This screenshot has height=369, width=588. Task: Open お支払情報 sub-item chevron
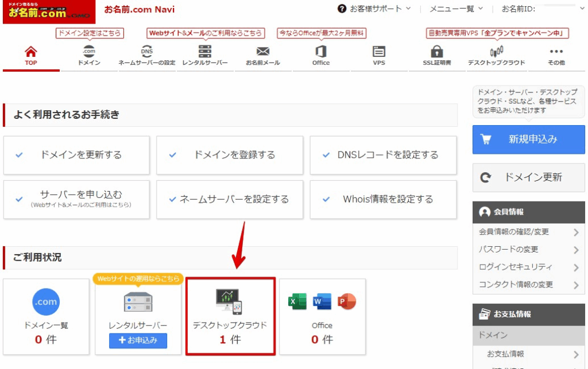[x=576, y=354]
